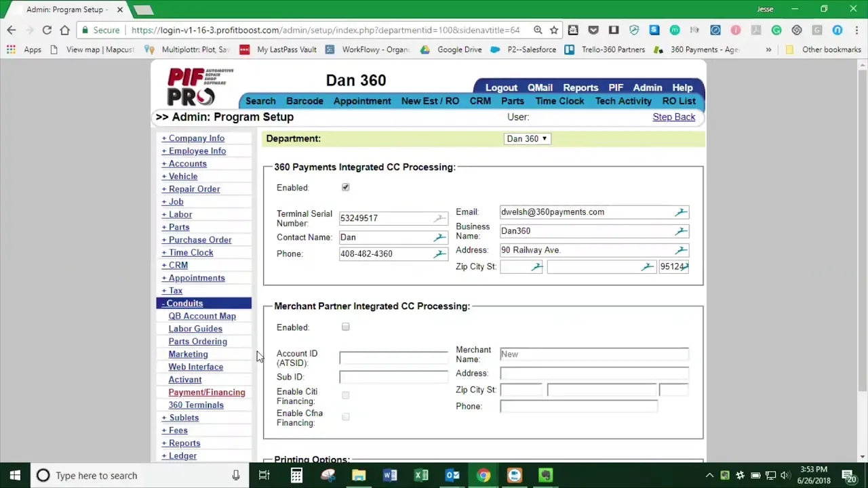Click the edit icon beside Contact Name field
This screenshot has width=868, height=488.
[x=440, y=237]
